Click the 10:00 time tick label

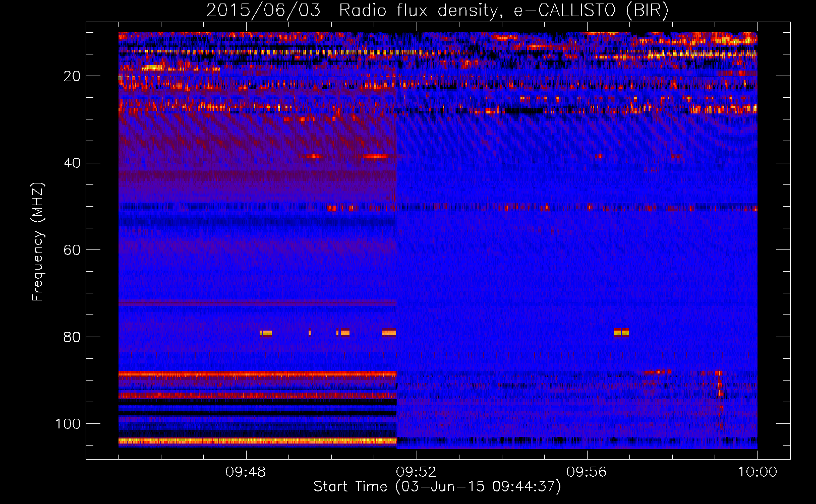coord(757,472)
